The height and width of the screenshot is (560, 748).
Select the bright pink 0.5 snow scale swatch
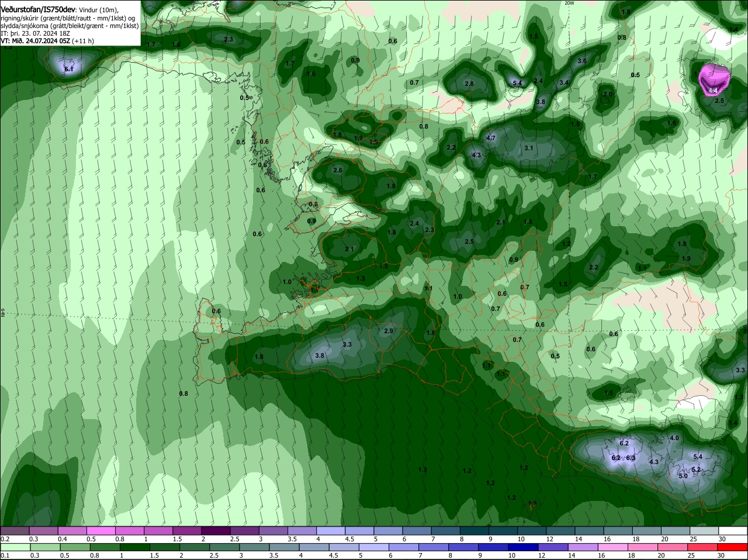tap(101, 531)
